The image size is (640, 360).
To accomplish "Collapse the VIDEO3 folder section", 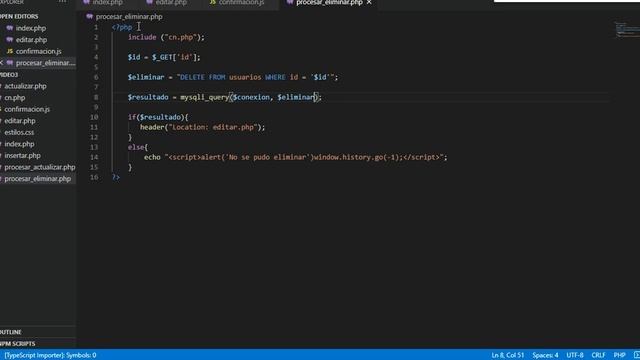I will (9, 75).
